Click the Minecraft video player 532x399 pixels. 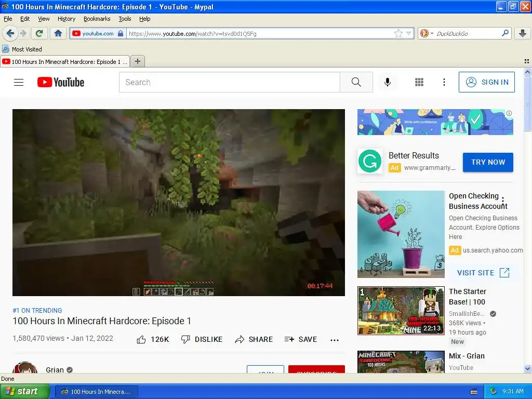(x=179, y=203)
